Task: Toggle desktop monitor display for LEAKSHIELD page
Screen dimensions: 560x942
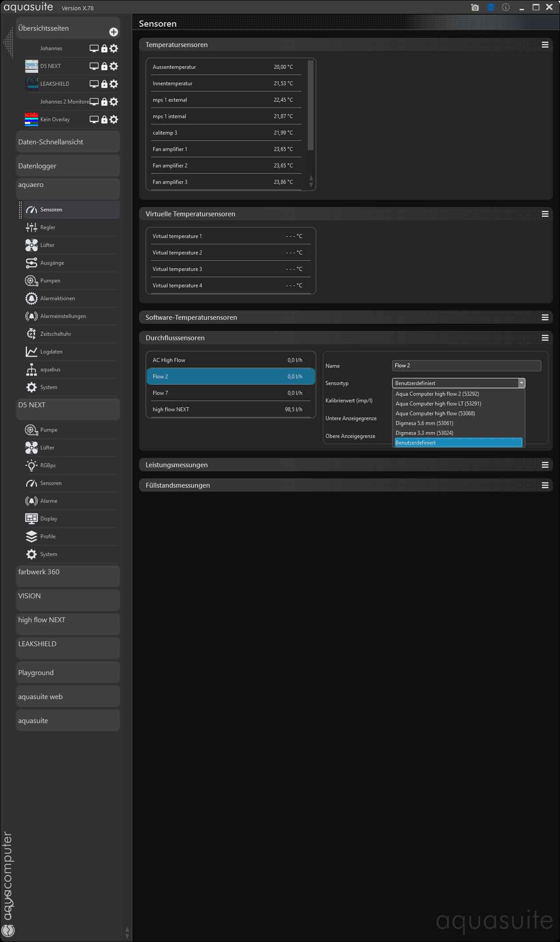Action: pyautogui.click(x=94, y=84)
